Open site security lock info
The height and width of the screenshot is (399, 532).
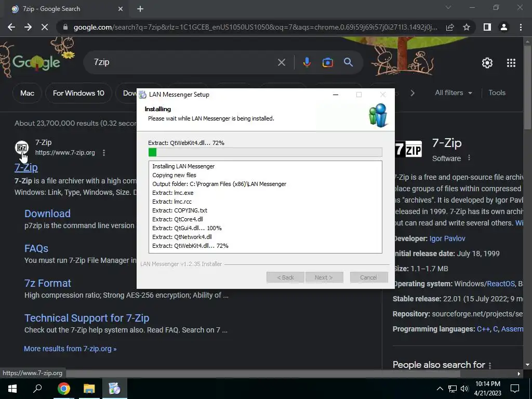click(65, 27)
